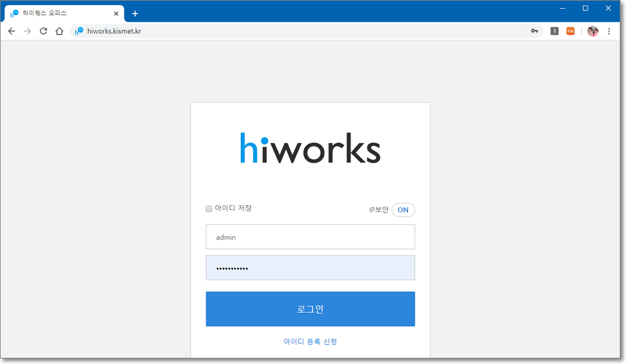The width and height of the screenshot is (626, 364).
Task: Open the orange extension icon
Action: tap(570, 31)
